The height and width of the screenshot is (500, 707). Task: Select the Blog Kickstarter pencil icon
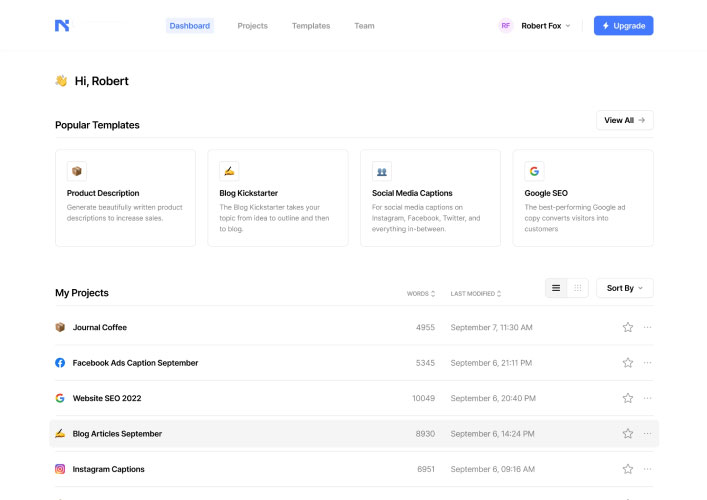229,171
